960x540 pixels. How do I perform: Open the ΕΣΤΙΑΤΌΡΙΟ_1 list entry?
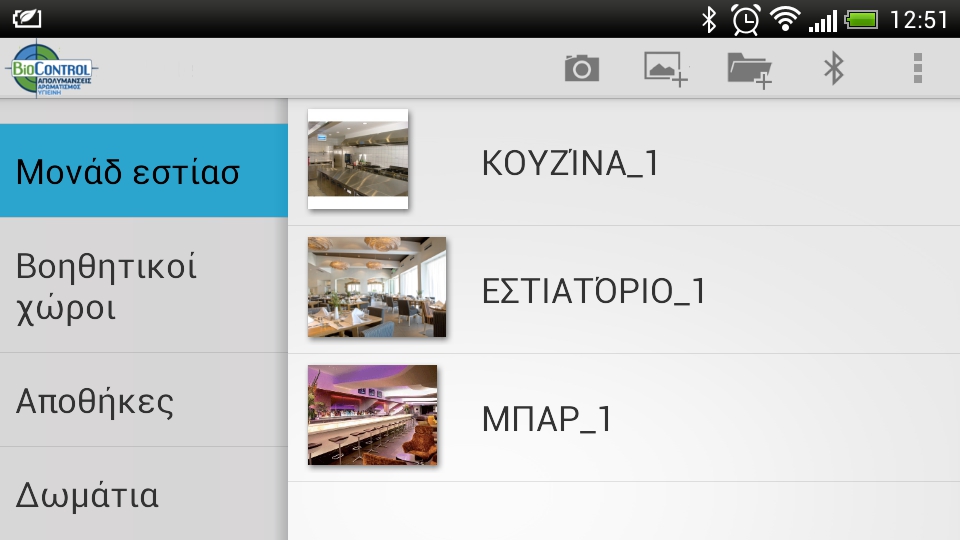coord(624,290)
